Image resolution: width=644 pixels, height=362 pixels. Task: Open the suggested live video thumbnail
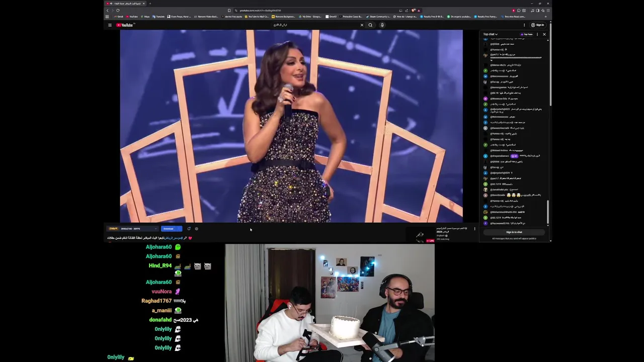click(420, 235)
